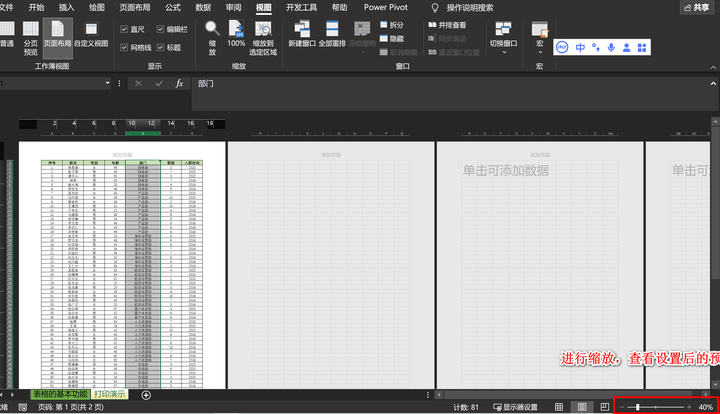Reset zoom with the 100% icon
Screen dimensions: 720x414
point(236,34)
